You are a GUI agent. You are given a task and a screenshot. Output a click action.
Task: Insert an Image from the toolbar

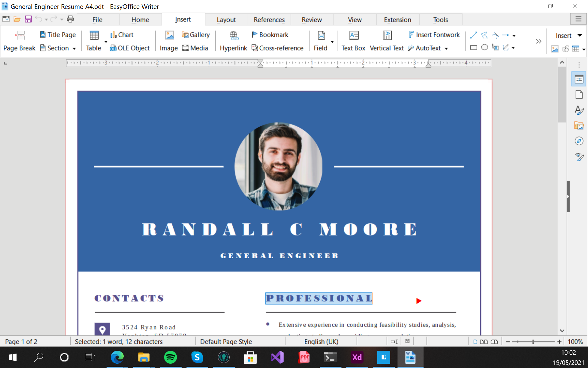(169, 41)
